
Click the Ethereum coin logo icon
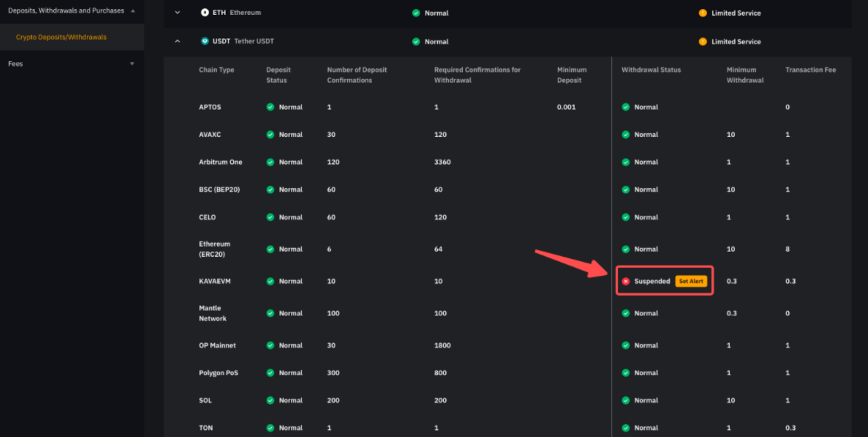[x=205, y=12]
